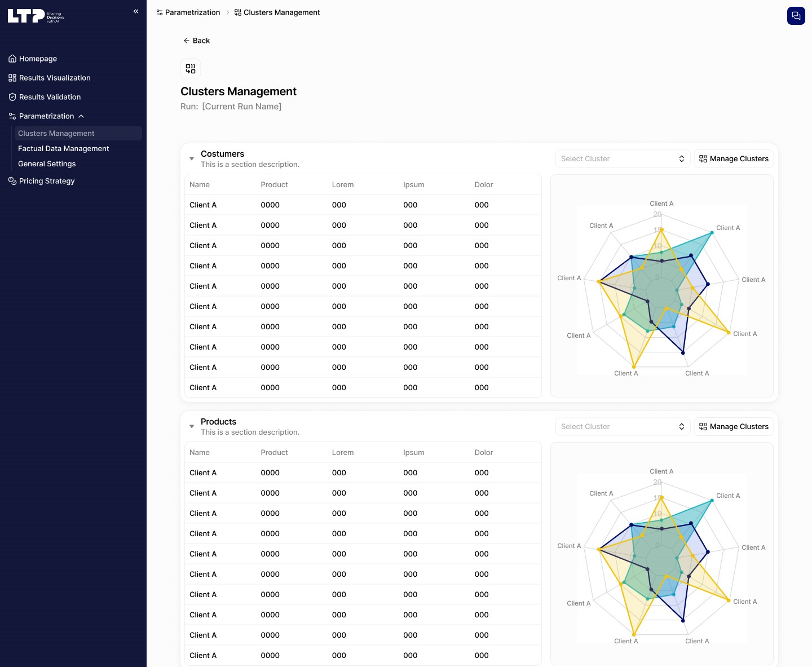The width and height of the screenshot is (812, 667).
Task: Click the Parametrization icon in the sidebar
Action: tap(12, 116)
